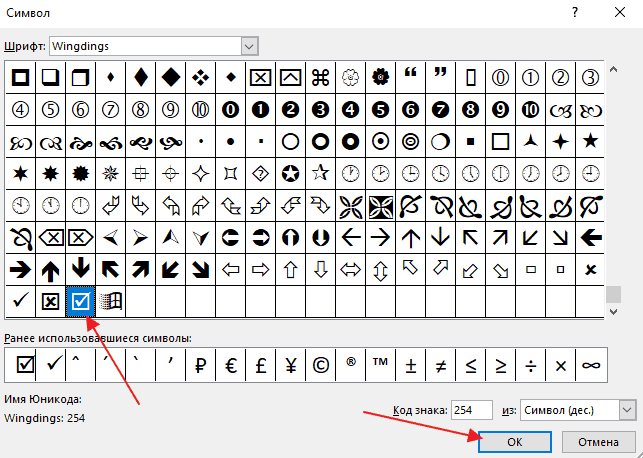
Task: Choose the trademark ™ recent symbol
Action: [x=379, y=366]
